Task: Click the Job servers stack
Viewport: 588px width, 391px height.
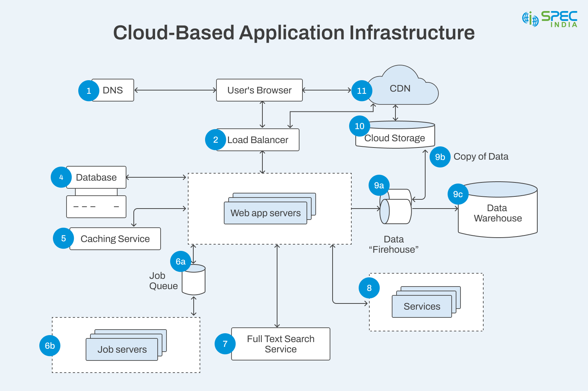Action: pos(126,345)
